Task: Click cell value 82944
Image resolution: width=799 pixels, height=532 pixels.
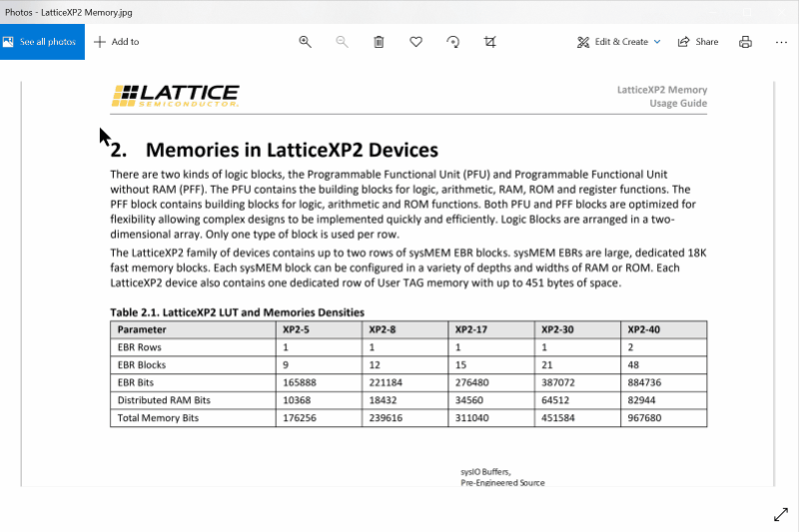Action: (641, 400)
